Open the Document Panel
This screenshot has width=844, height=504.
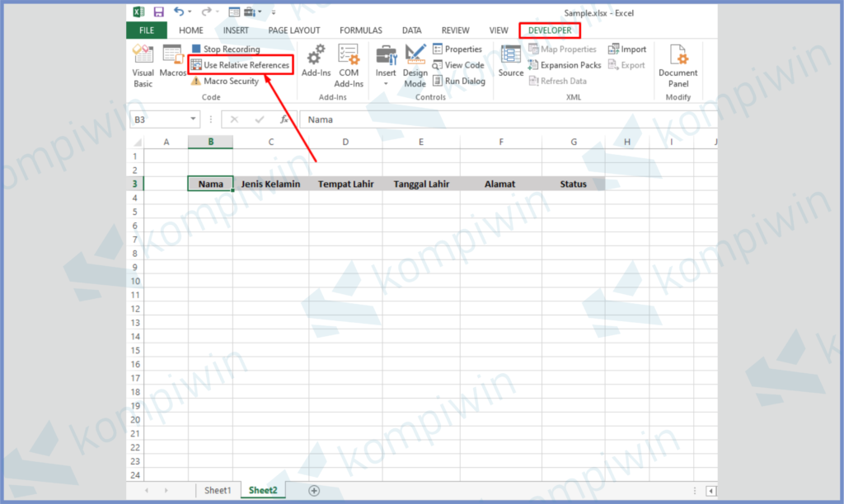tap(678, 64)
